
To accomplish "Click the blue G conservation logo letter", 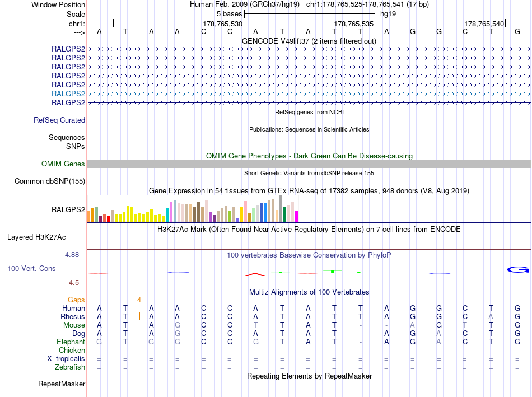I will click(518, 270).
